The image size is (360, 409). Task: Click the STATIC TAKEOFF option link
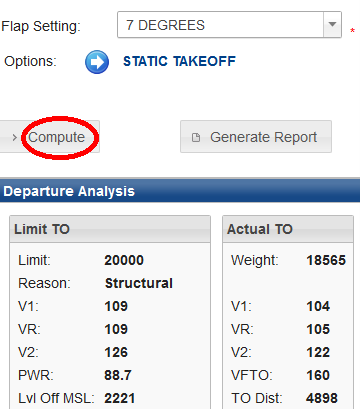pos(179,61)
